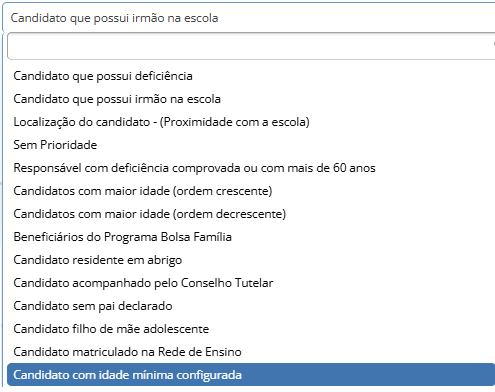Pick 'Candidato matriculado na Rede de Ensino'
Screen dimensions: 495x392
pyautogui.click(x=251, y=352)
